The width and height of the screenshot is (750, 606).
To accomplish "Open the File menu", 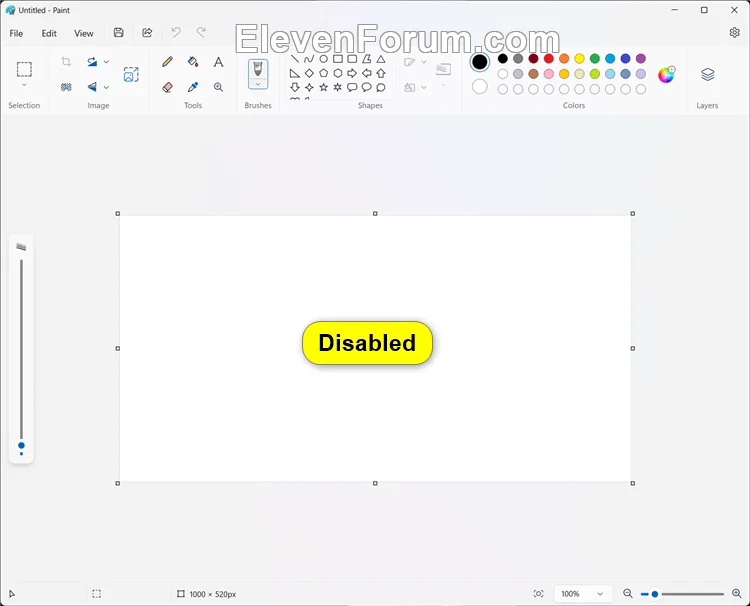I will pyautogui.click(x=16, y=33).
